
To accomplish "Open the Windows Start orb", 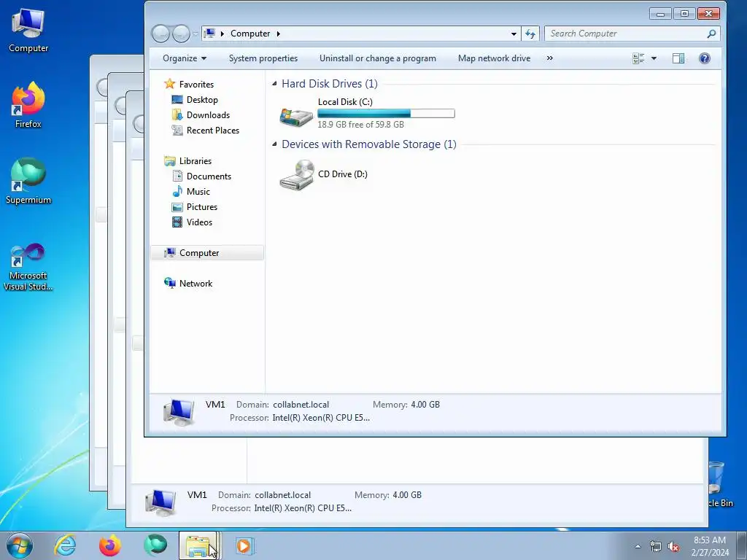I will [20, 545].
